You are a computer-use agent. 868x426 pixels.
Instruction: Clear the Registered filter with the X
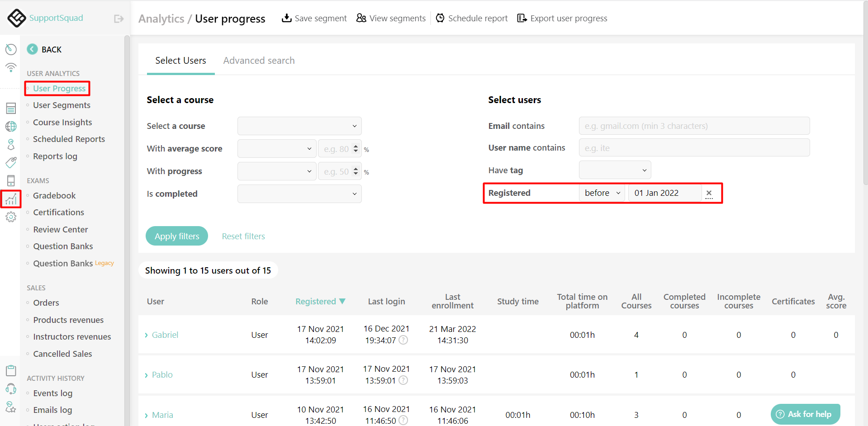pos(708,193)
